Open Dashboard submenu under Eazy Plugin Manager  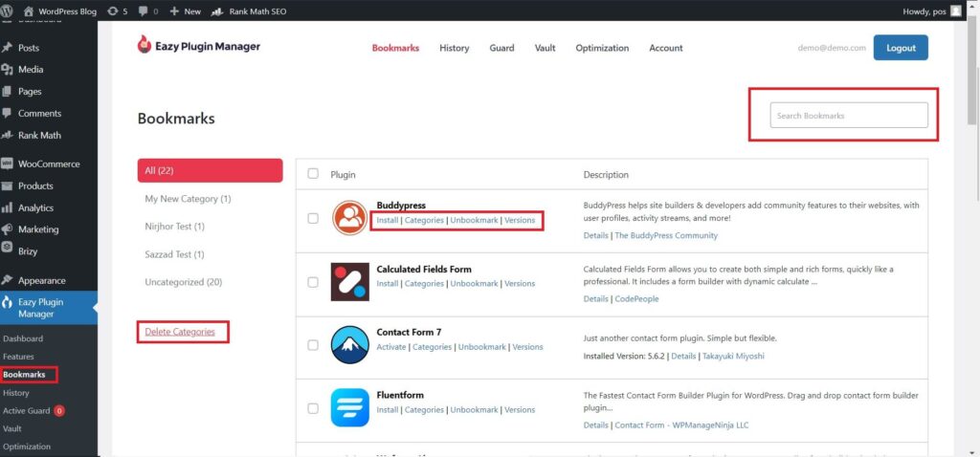pos(23,338)
